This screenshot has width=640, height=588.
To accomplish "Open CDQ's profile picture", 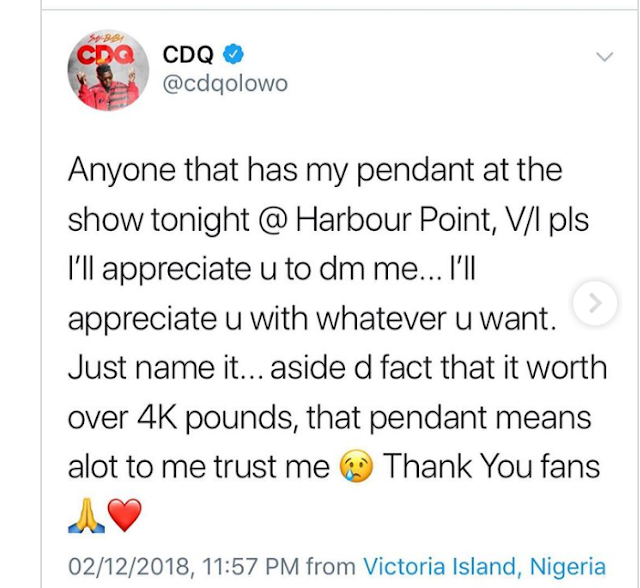I will pos(108,70).
